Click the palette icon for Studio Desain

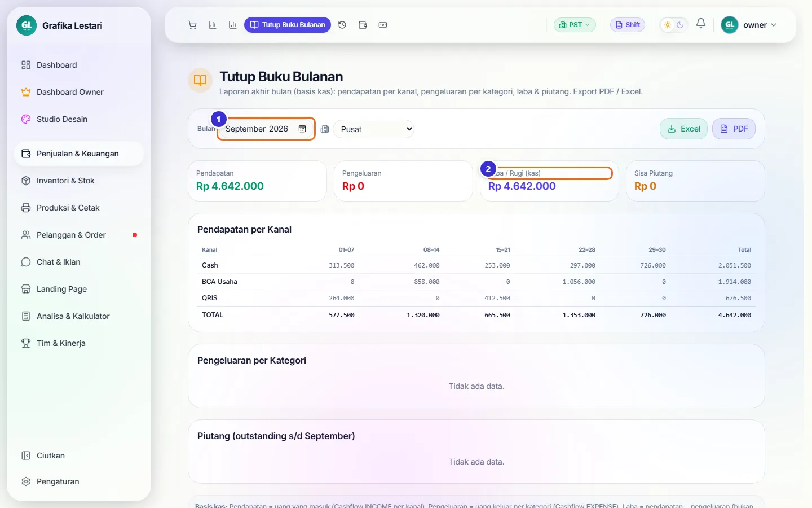click(x=26, y=119)
